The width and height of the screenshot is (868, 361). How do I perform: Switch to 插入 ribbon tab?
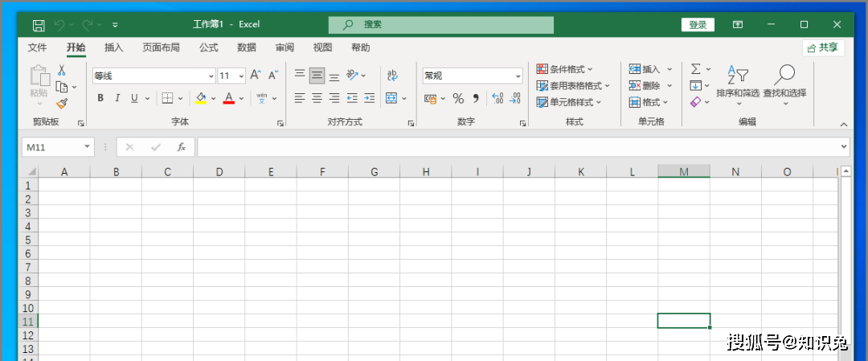[113, 47]
